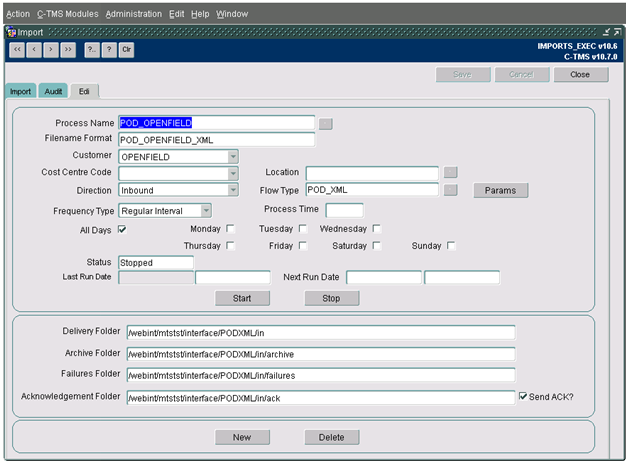Viewport: 626px width, 463px height.
Task: Open the Edit menu
Action: click(x=176, y=14)
